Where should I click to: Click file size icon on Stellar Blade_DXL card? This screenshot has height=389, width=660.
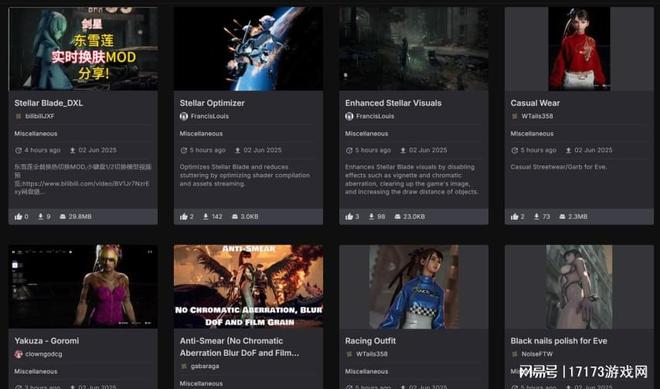click(63, 216)
